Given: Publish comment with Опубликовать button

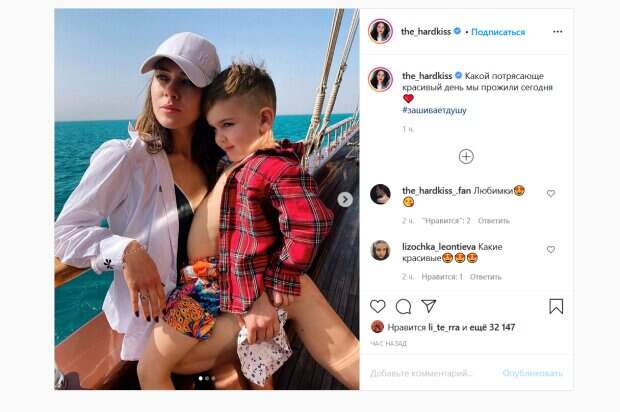Looking at the screenshot, I should (x=532, y=373).
